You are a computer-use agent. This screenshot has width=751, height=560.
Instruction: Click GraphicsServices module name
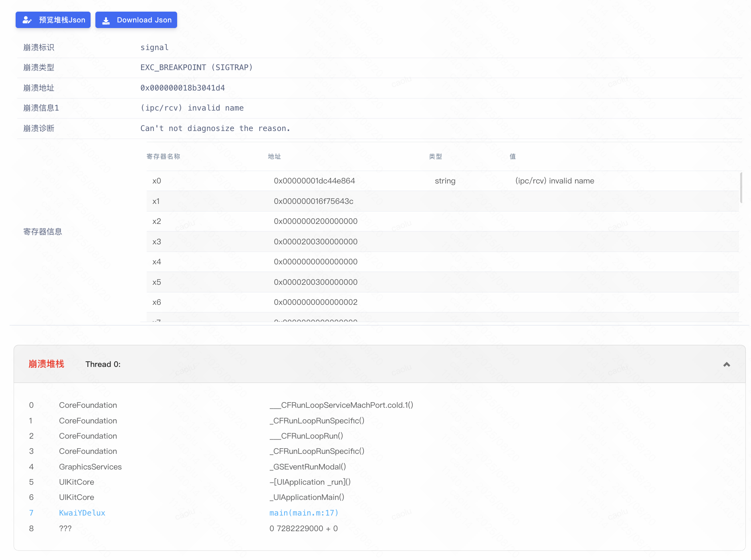tap(90, 467)
